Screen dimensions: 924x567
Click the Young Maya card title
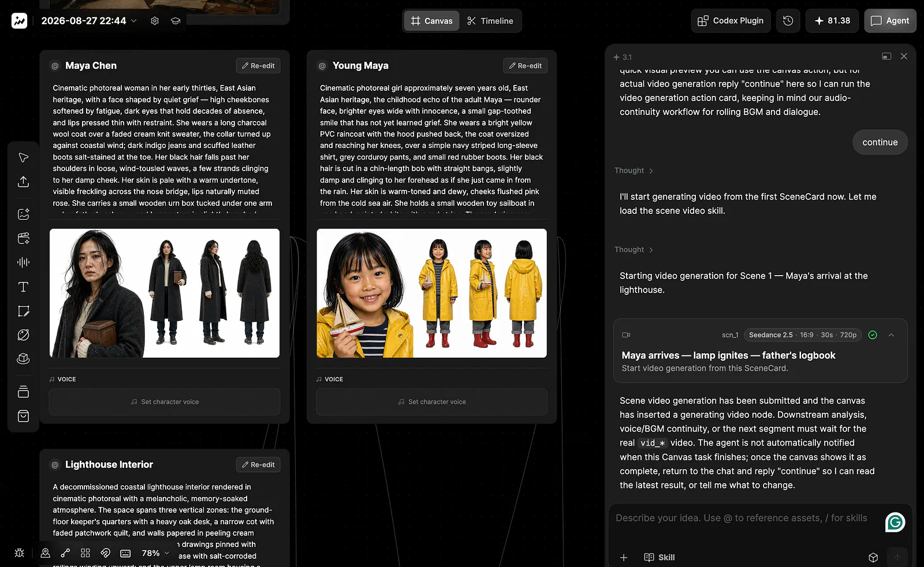360,66
